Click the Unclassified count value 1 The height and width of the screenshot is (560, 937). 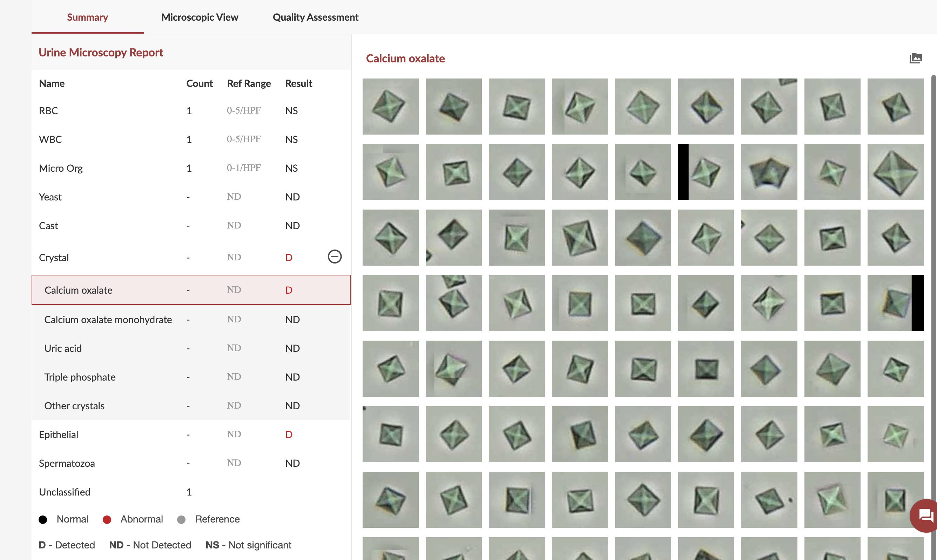coord(189,492)
